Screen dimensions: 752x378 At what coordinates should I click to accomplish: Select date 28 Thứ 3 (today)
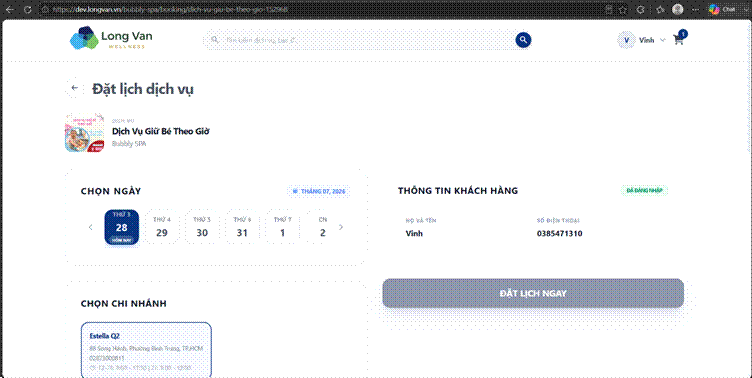(x=122, y=227)
